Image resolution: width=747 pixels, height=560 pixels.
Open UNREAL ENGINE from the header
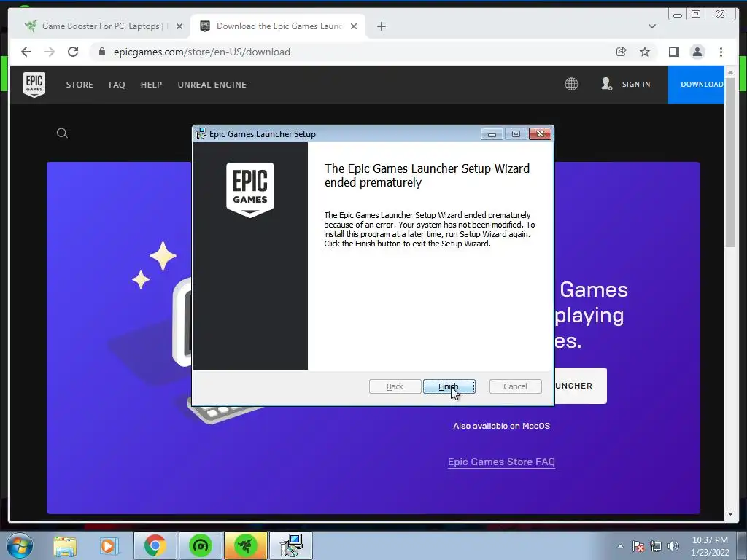pos(212,85)
